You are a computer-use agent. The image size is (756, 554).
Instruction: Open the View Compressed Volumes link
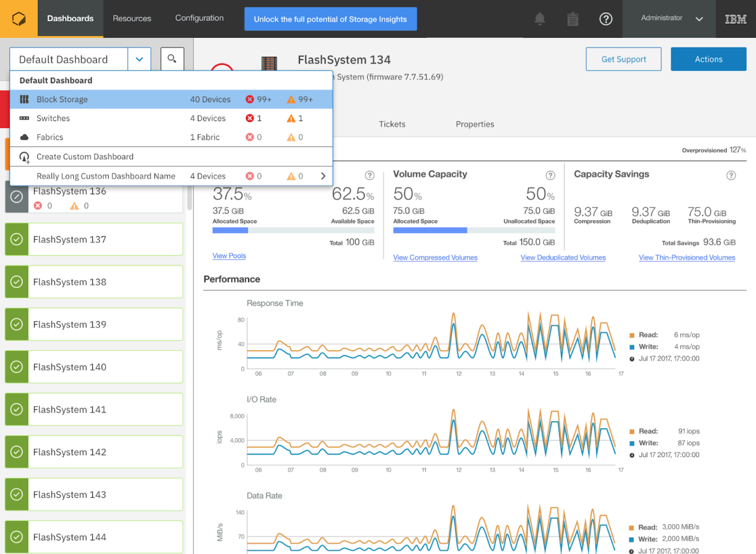pos(435,257)
